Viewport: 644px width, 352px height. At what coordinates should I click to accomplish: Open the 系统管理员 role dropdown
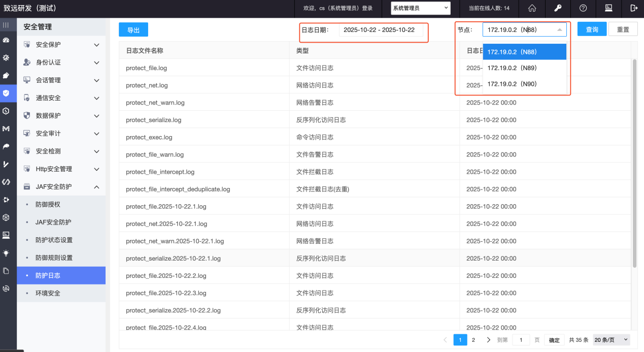point(420,8)
